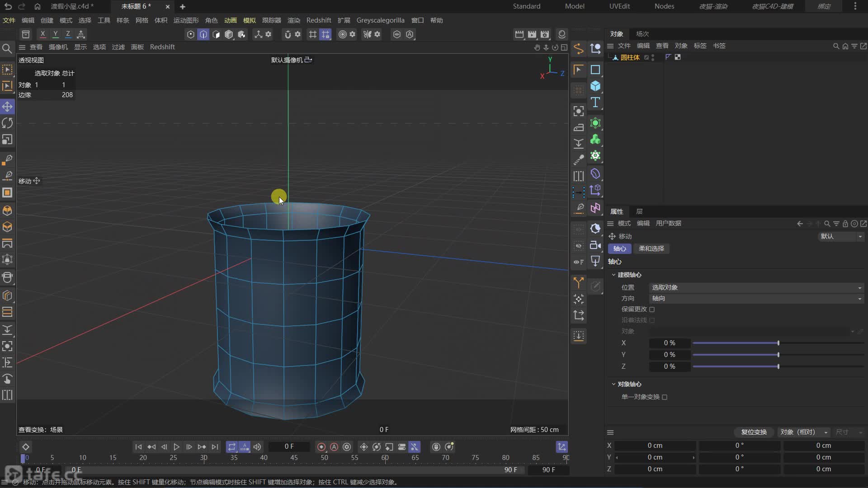Open the Redshift menu in menu bar
Viewport: 868px width, 488px height.
coord(319,20)
